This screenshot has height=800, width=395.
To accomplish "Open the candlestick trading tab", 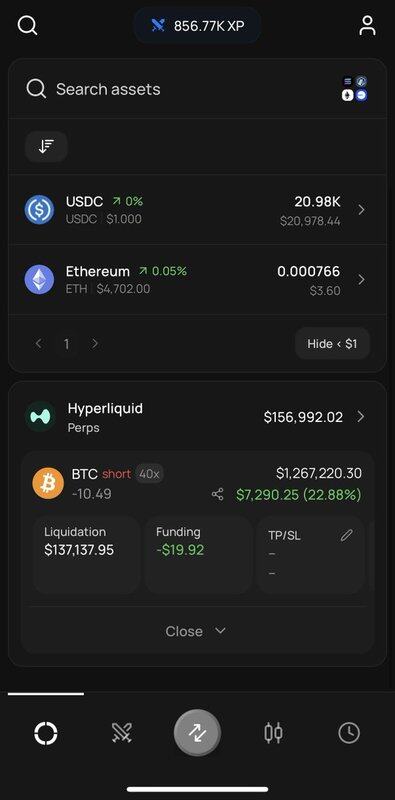I will pyautogui.click(x=274, y=733).
